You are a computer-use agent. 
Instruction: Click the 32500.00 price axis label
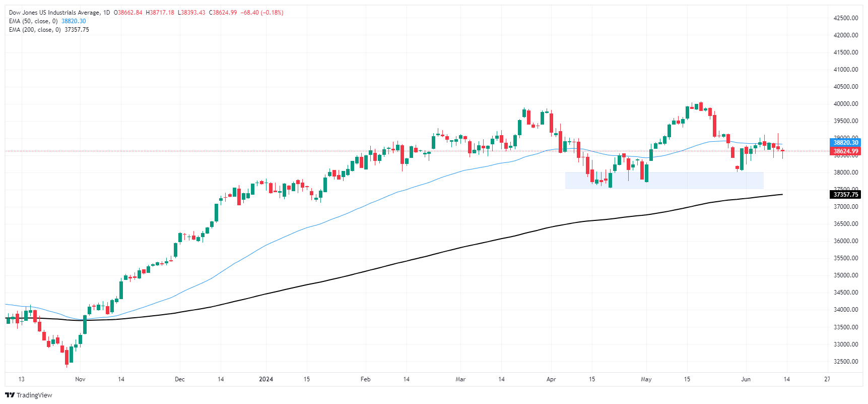coord(846,362)
